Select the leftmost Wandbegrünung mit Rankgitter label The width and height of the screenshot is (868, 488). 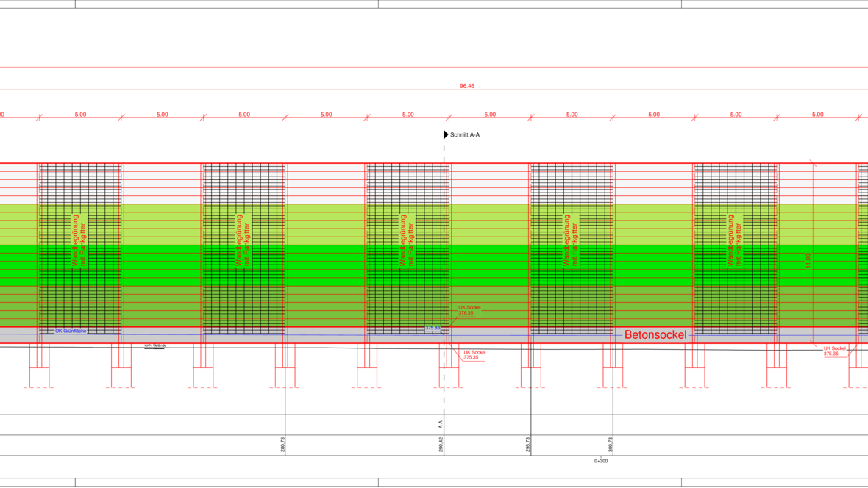tap(79, 240)
